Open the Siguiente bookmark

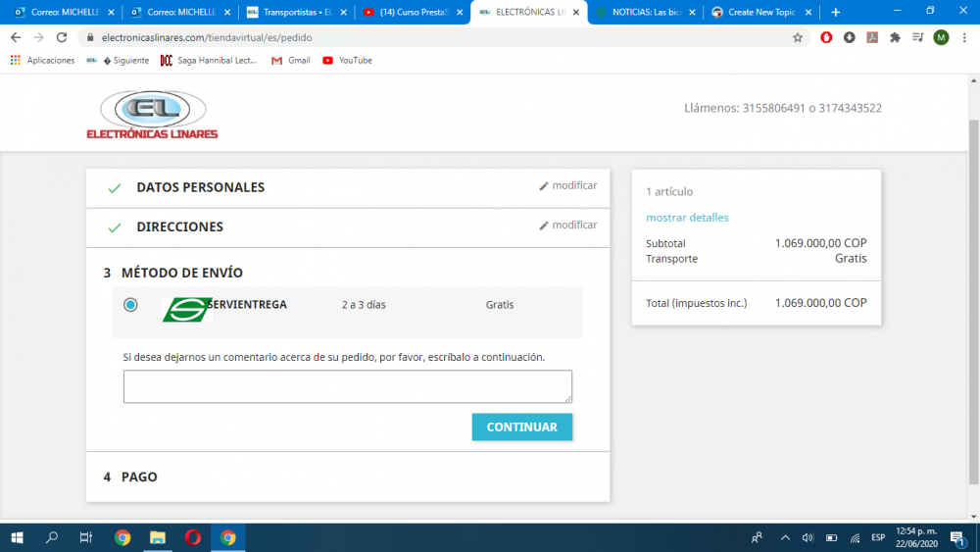[118, 61]
